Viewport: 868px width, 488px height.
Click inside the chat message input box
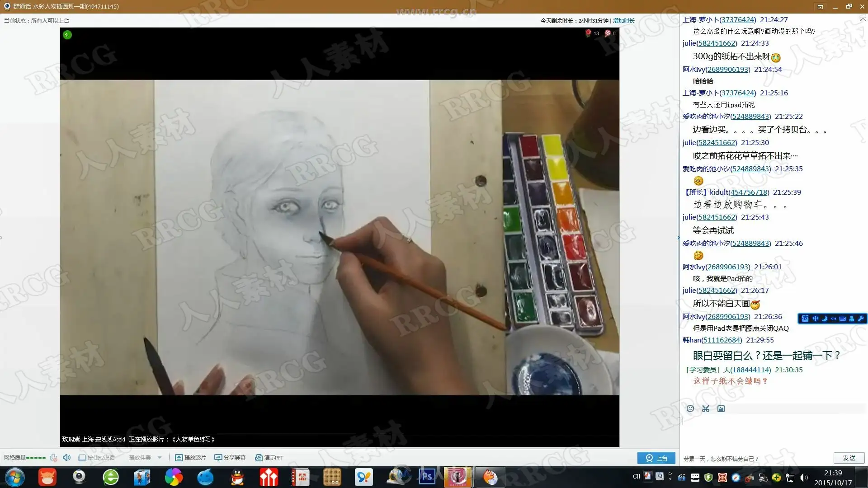click(x=769, y=432)
